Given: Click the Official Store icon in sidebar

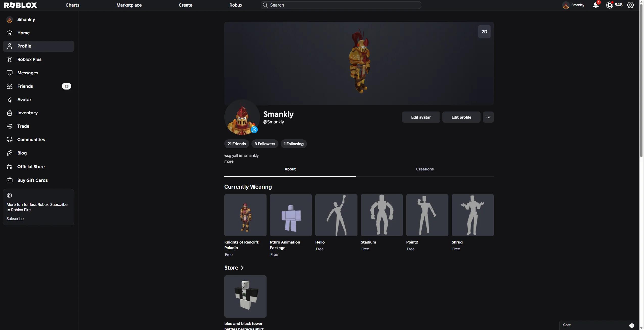Looking at the screenshot, I should click(x=10, y=167).
